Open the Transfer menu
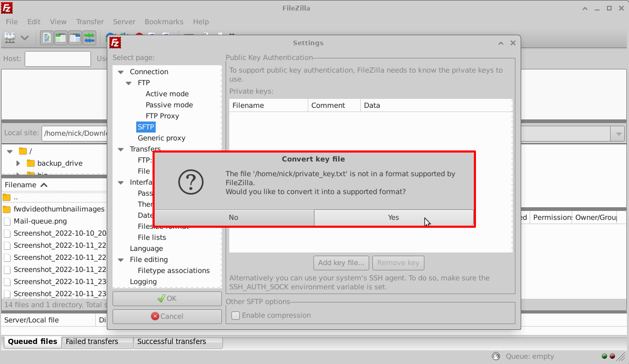 point(90,22)
